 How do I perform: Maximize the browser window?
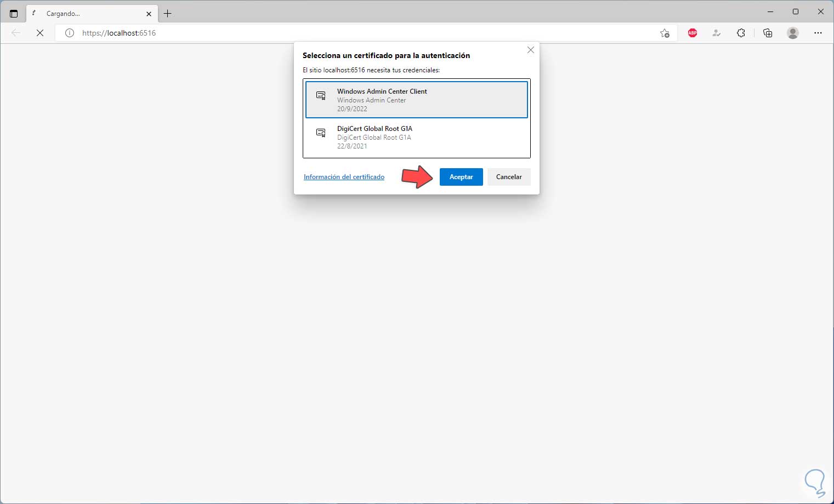(796, 12)
